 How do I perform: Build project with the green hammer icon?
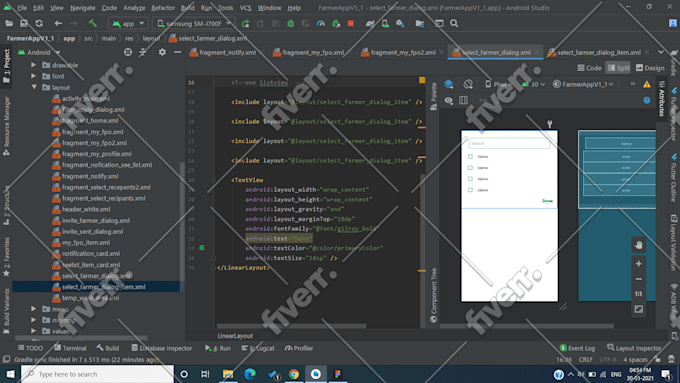(93, 23)
